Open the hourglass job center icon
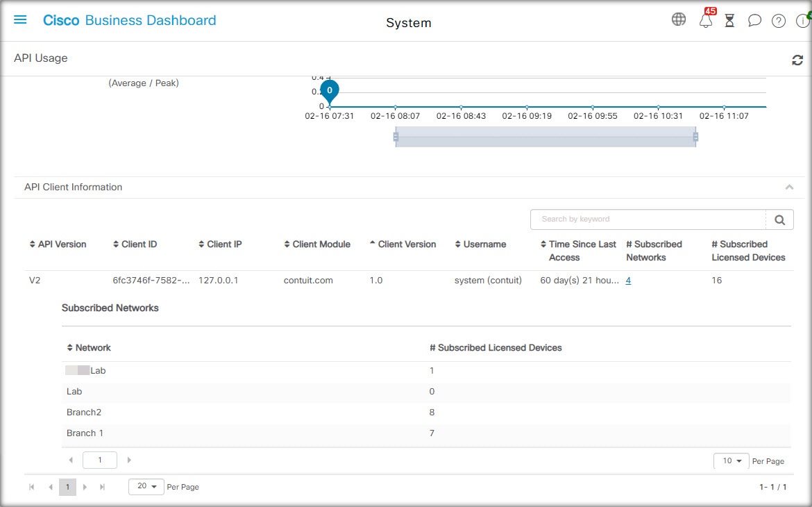Viewport: 812px width, 507px height. pyautogui.click(x=729, y=21)
